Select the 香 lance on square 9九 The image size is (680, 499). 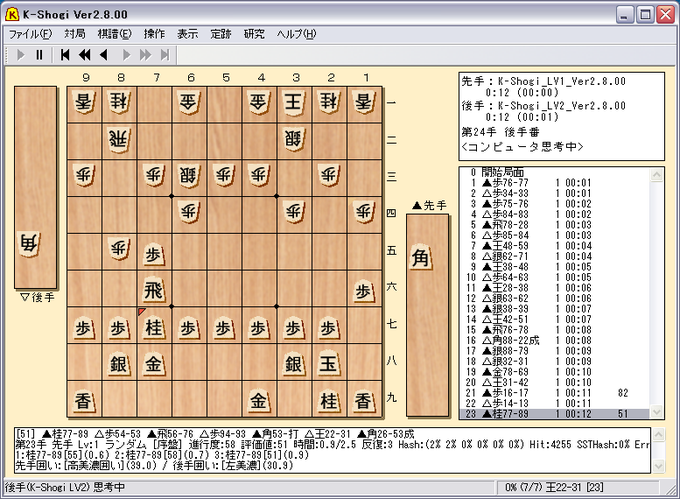pos(83,401)
